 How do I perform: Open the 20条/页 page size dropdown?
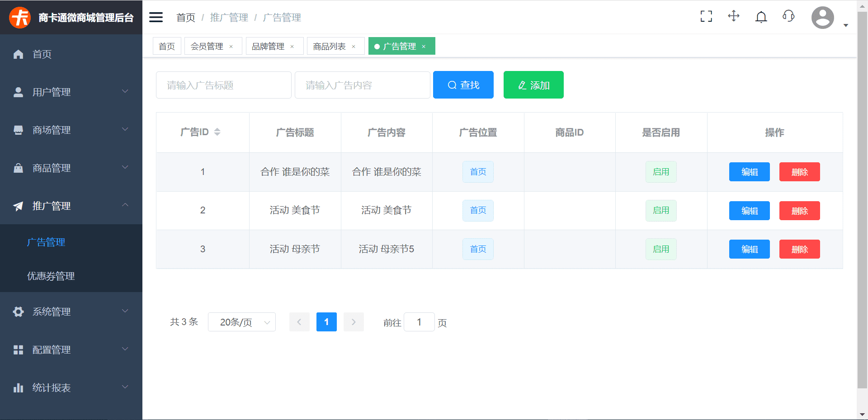[x=241, y=322]
